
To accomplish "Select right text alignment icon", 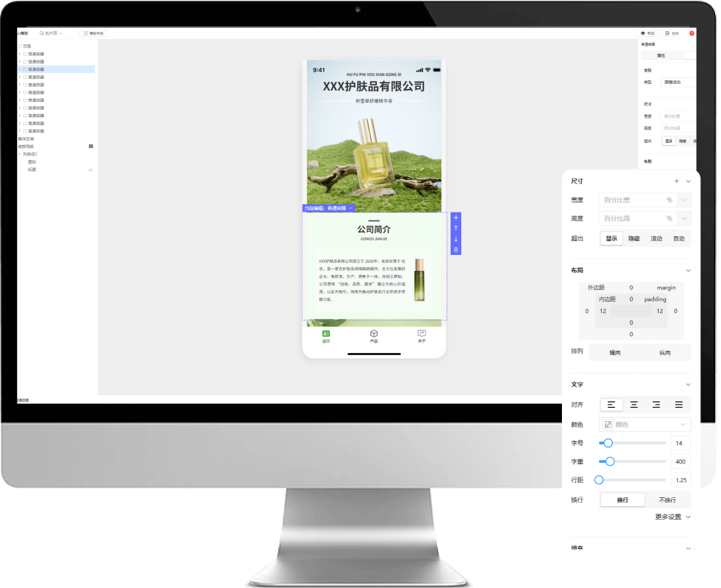I will click(656, 405).
